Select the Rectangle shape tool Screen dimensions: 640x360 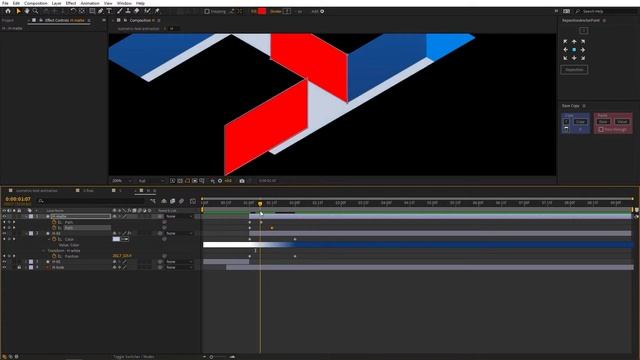click(x=93, y=11)
